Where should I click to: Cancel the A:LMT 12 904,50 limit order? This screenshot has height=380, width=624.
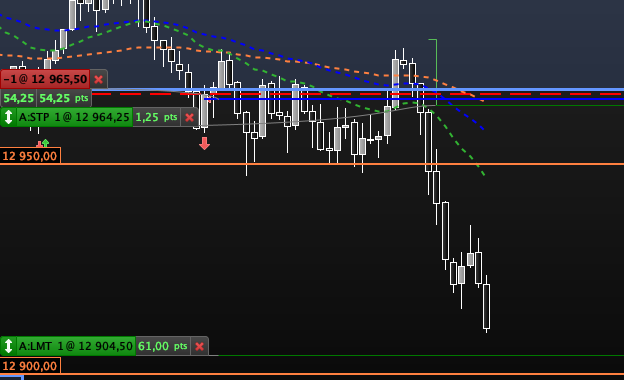199,346
